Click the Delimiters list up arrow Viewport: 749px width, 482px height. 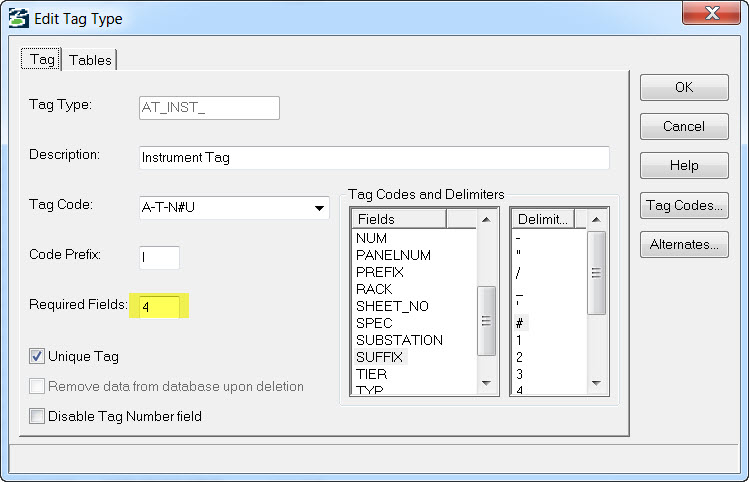point(596,219)
